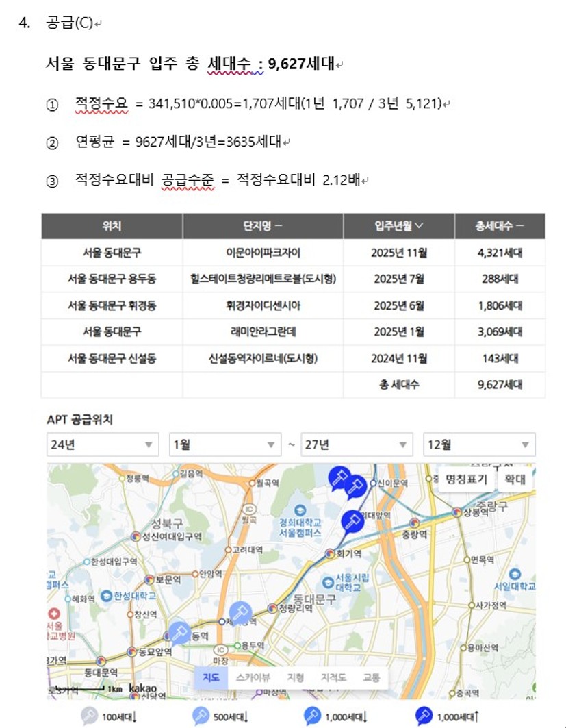The image size is (566, 728).
Task: Click the dark blue marker nearest 신이문역
Action: pos(356,486)
